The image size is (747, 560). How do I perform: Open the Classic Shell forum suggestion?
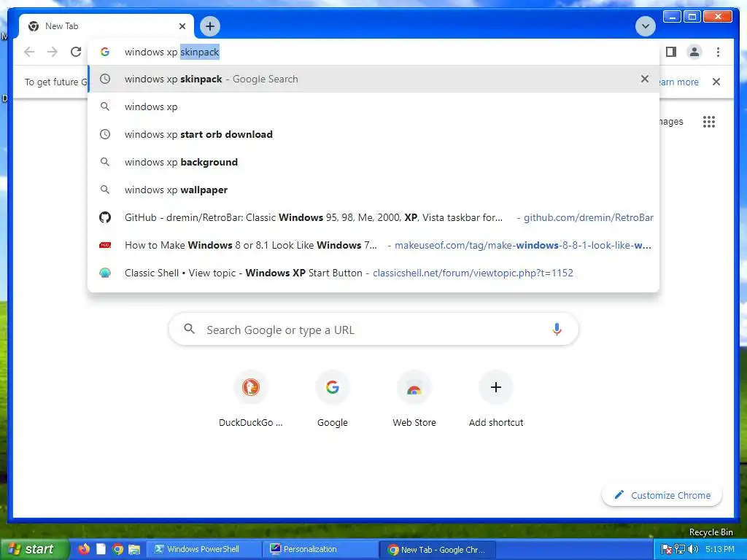pos(373,273)
